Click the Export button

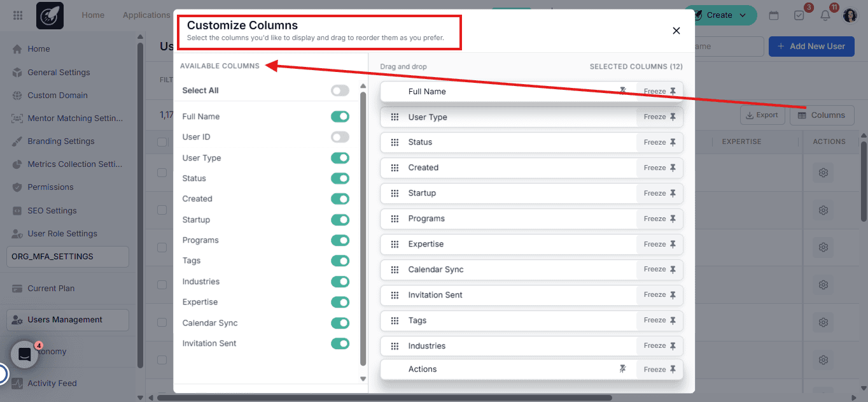(762, 115)
